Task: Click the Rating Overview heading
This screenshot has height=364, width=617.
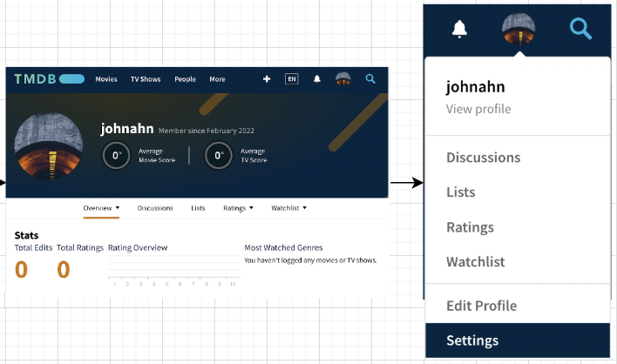Action: pos(138,247)
